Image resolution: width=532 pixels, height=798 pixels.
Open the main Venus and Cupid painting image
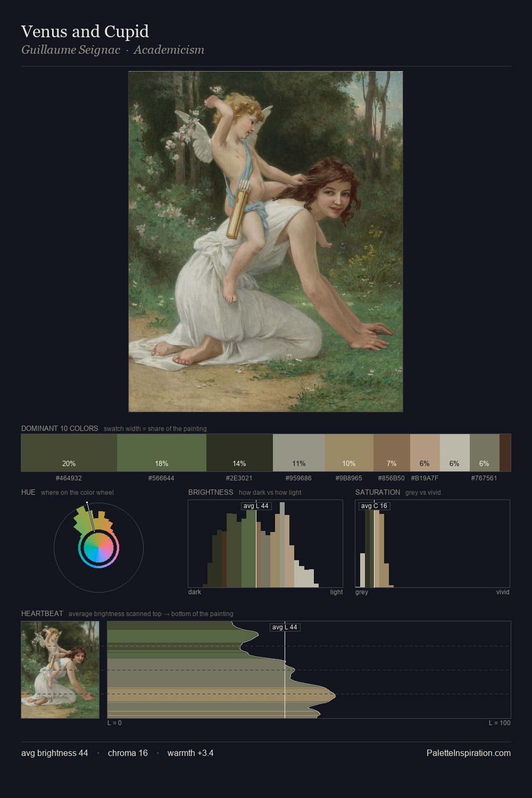(x=265, y=242)
